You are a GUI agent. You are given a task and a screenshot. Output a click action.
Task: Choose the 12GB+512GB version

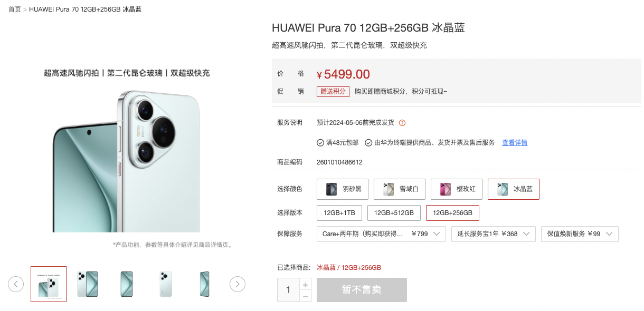tap(394, 213)
